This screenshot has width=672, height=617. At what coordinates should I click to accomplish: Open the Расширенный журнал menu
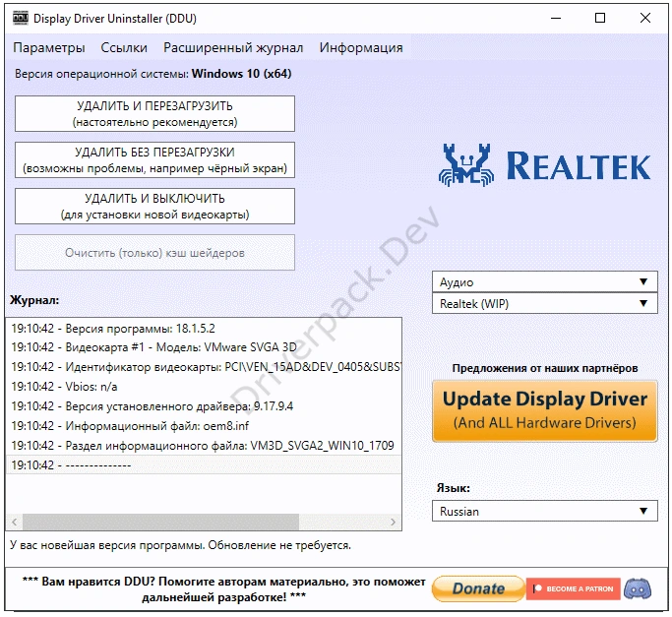click(x=233, y=47)
